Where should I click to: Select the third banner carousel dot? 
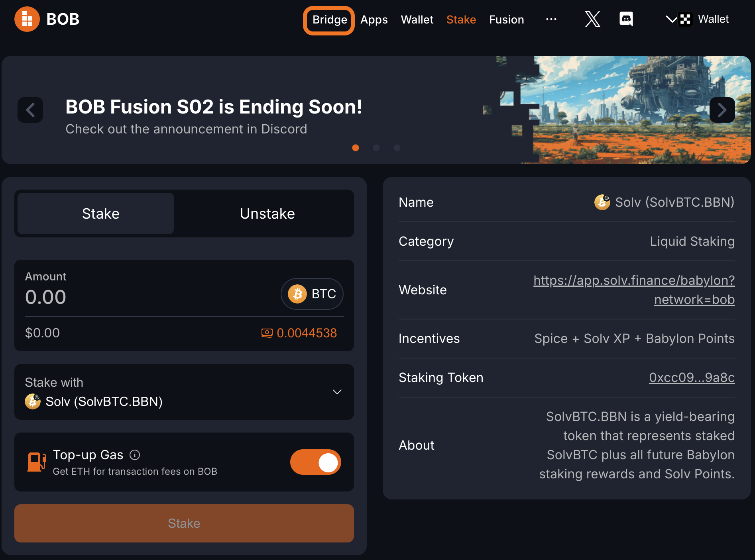(x=397, y=148)
